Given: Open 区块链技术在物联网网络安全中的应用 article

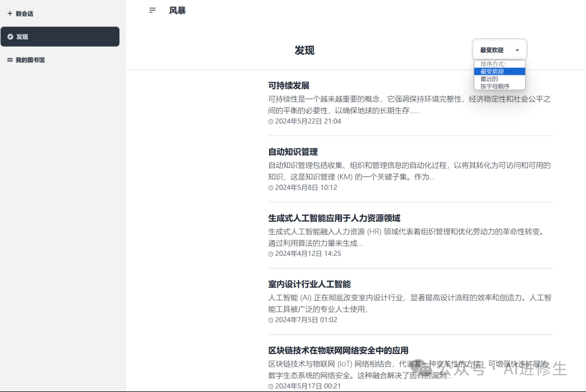Looking at the screenshot, I should click(x=338, y=351).
